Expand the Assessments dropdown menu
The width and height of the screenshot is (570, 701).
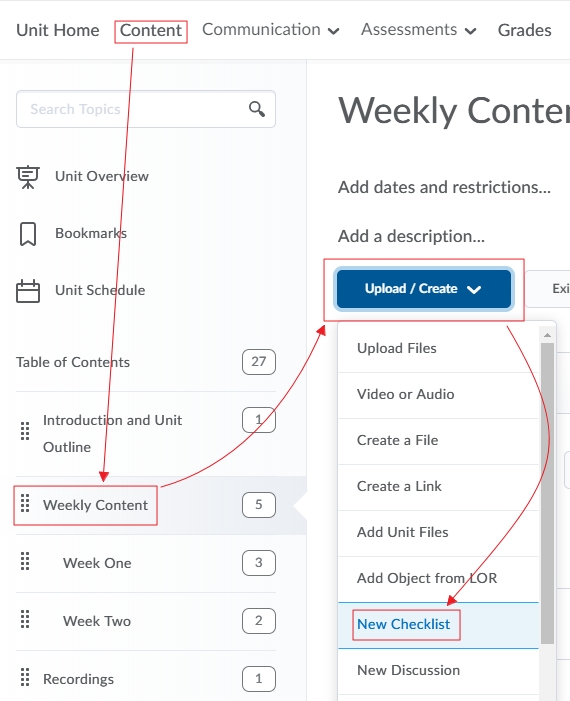click(x=418, y=30)
